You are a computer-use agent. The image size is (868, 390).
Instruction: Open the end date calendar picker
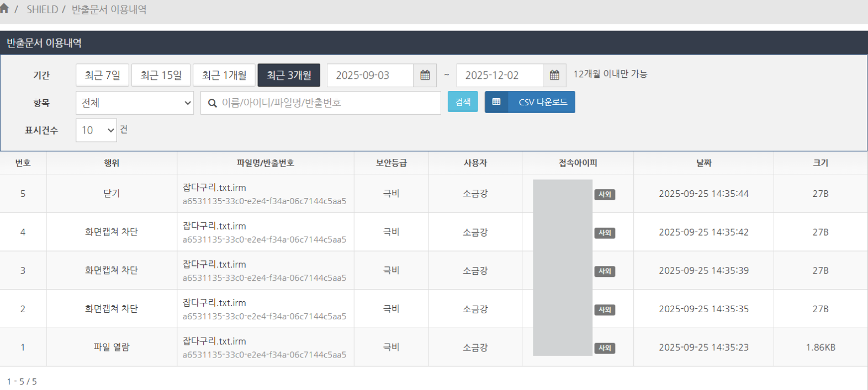(x=554, y=76)
